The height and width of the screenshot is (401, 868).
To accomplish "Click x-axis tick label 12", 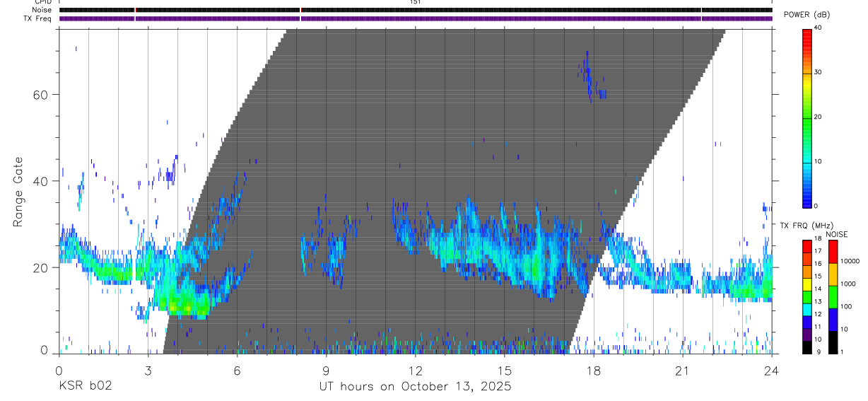I will pyautogui.click(x=415, y=370).
